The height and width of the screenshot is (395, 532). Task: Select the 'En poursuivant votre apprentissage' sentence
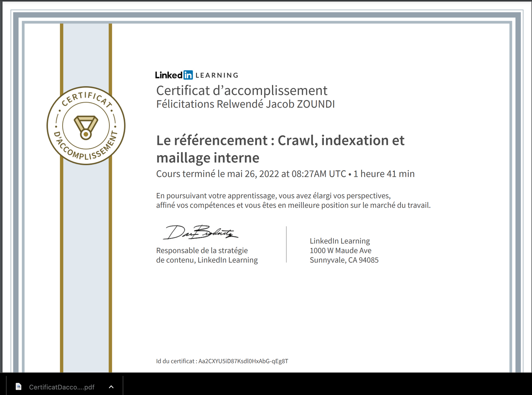click(x=273, y=196)
